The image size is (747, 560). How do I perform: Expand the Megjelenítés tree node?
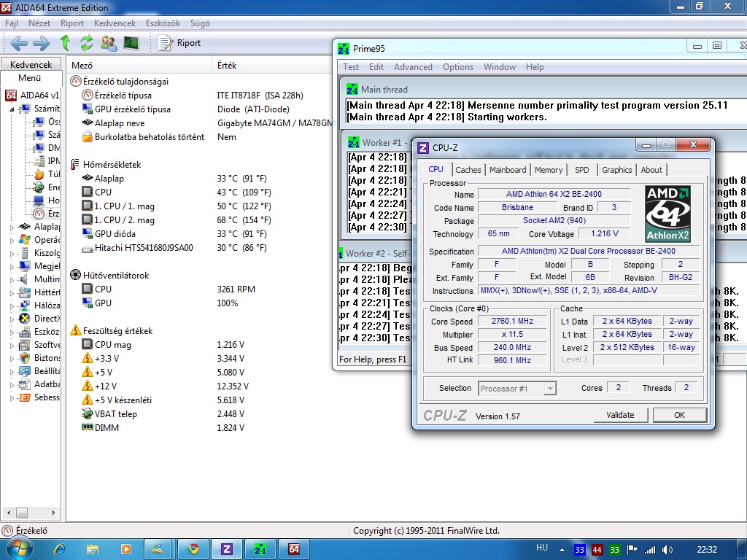click(12, 267)
